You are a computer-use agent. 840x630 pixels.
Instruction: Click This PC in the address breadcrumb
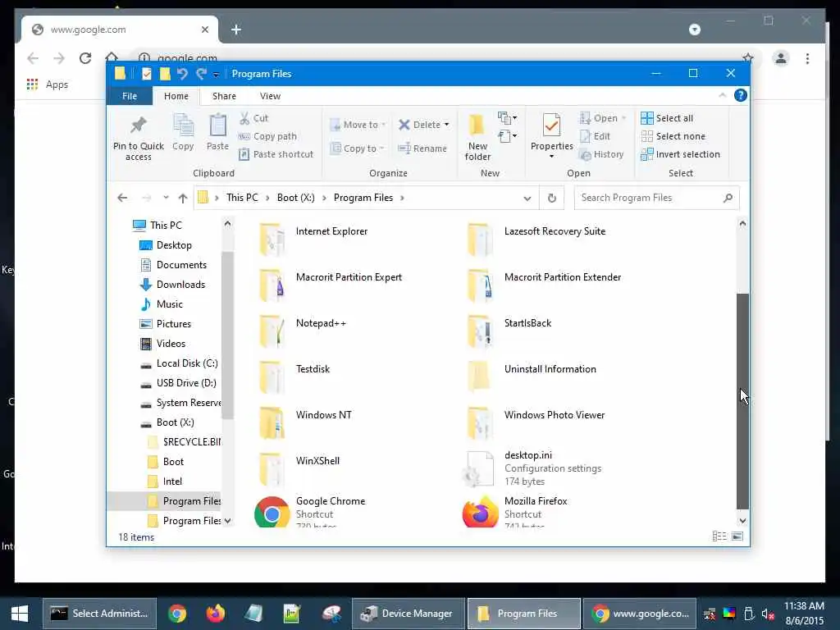point(242,198)
